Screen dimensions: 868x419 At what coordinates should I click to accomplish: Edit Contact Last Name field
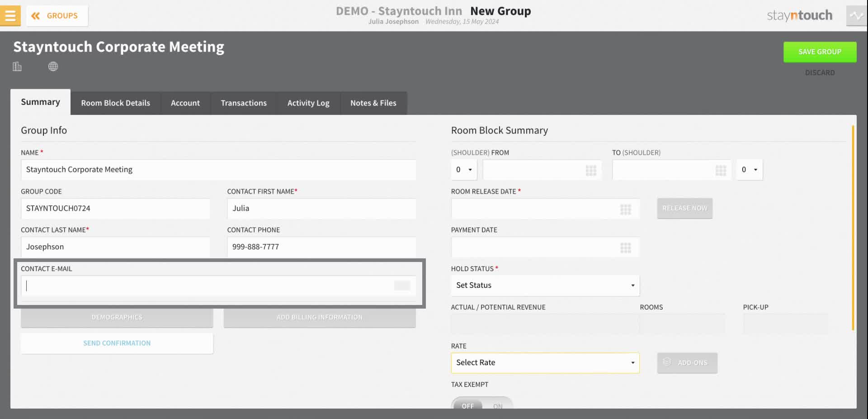pos(115,247)
